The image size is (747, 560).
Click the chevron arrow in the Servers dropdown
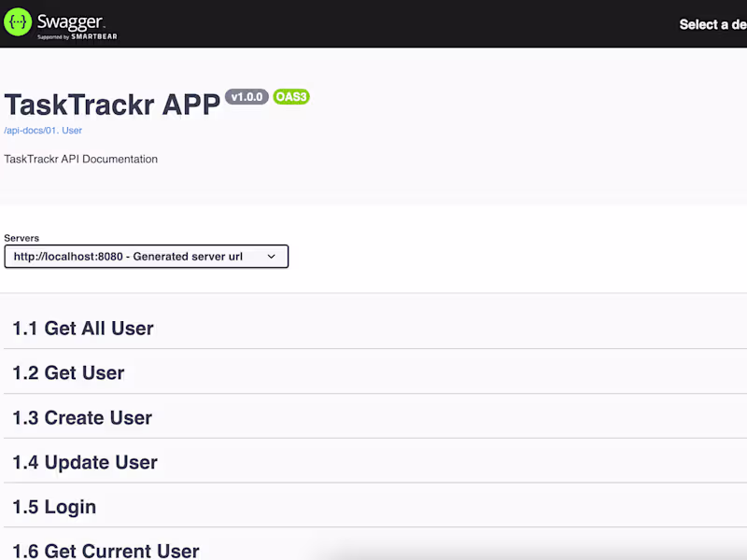click(x=271, y=257)
